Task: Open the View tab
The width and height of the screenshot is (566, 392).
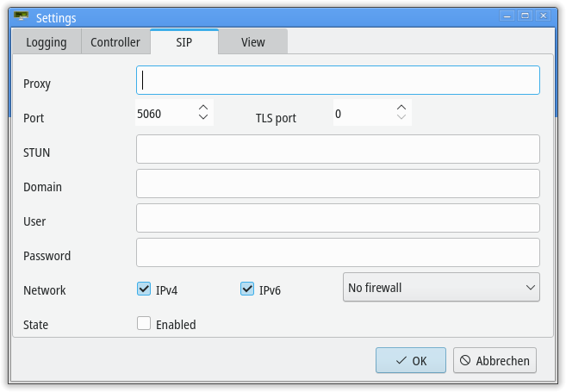Action: [253, 42]
